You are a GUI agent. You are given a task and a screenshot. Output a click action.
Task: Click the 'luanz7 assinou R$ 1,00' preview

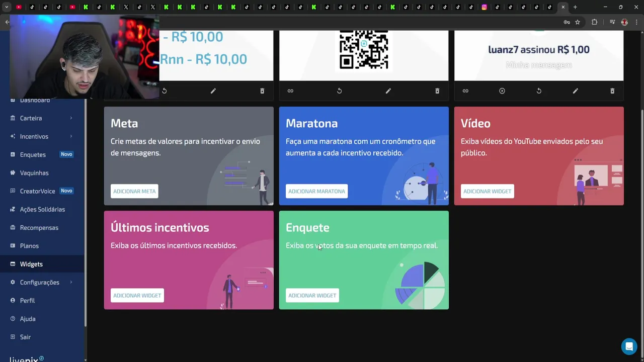(539, 49)
